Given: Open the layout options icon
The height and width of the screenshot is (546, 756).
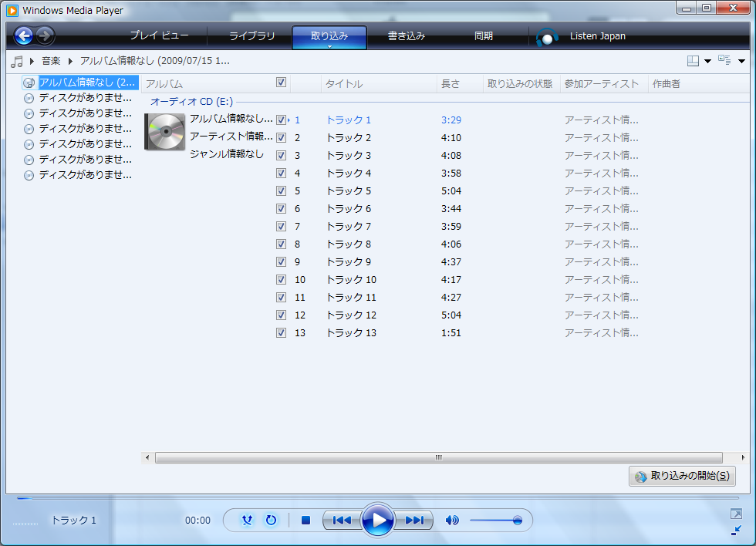Looking at the screenshot, I should click(693, 61).
